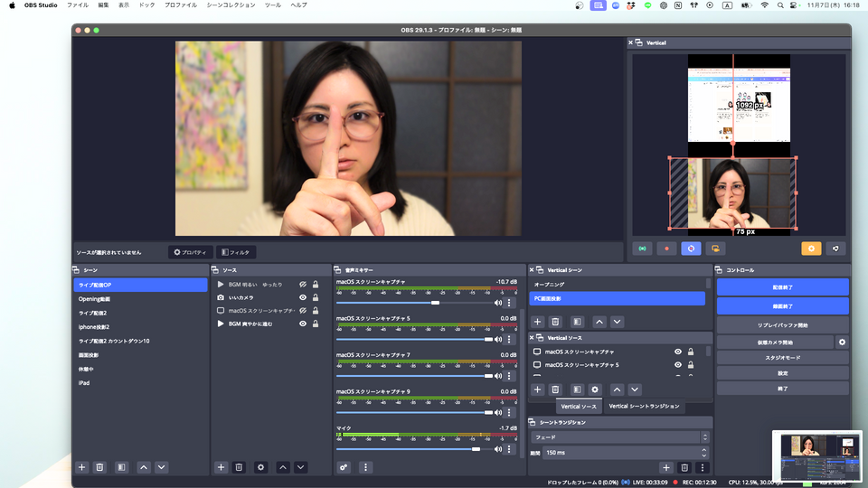Image resolution: width=868 pixels, height=488 pixels.
Task: Click the スタジオモード button
Action: pos(782,358)
